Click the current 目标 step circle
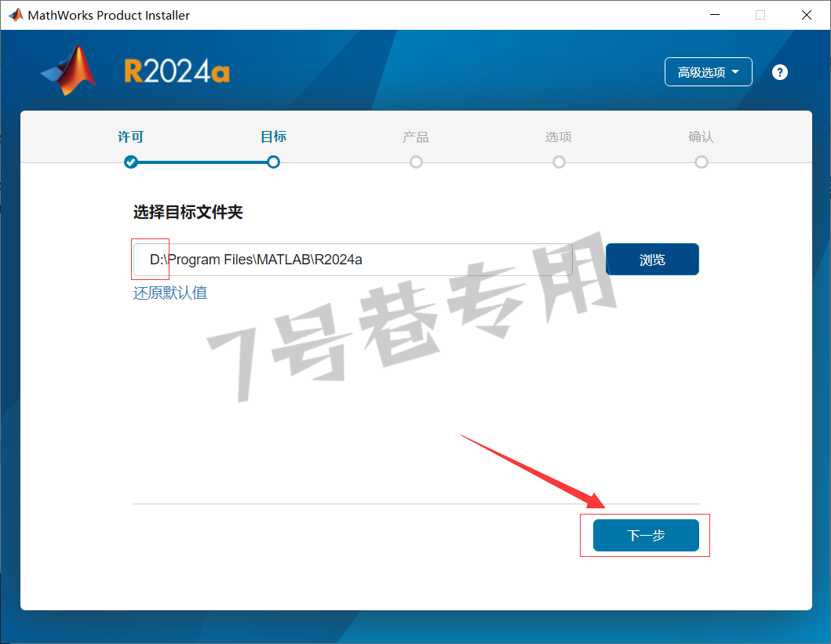 [x=273, y=162]
